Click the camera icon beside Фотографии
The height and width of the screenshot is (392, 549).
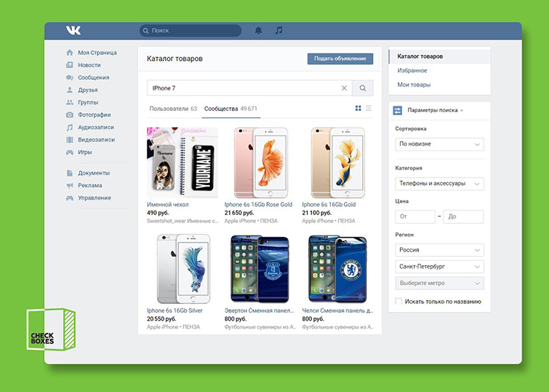70,115
